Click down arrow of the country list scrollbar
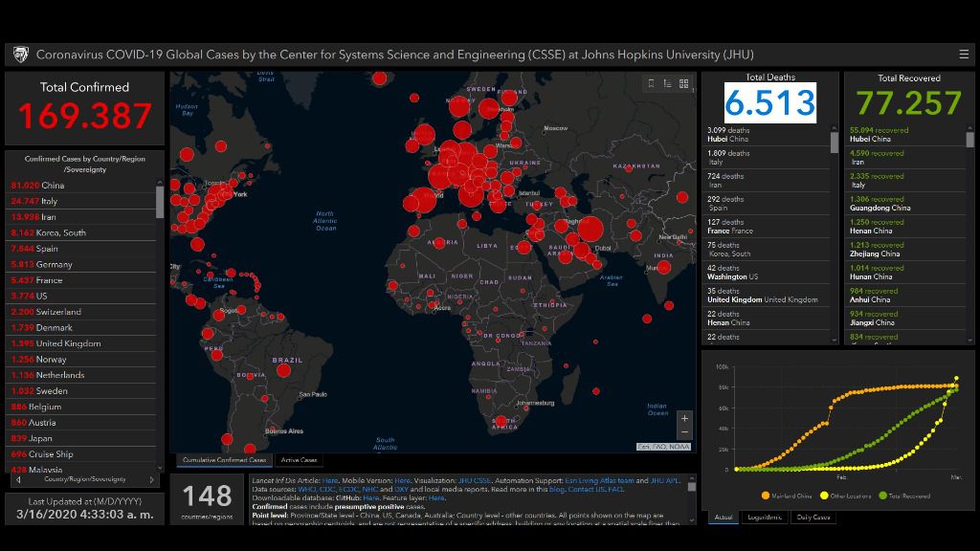This screenshot has height=551, width=980. point(160,468)
